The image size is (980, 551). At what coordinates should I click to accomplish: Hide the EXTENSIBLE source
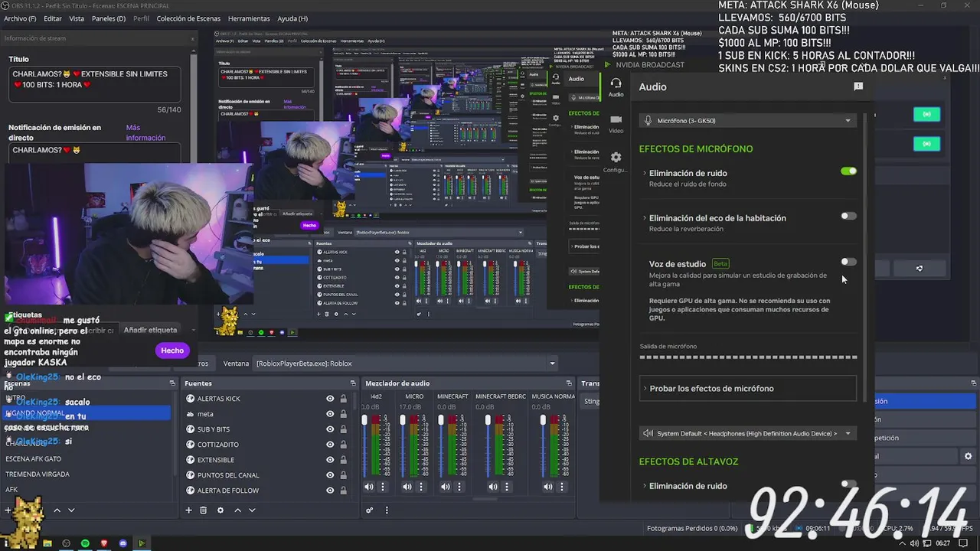point(330,460)
